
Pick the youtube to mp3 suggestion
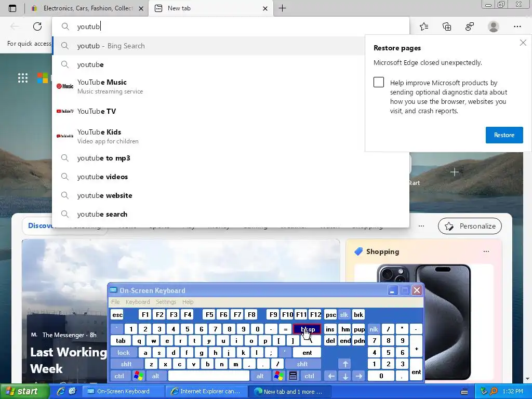coord(231,158)
